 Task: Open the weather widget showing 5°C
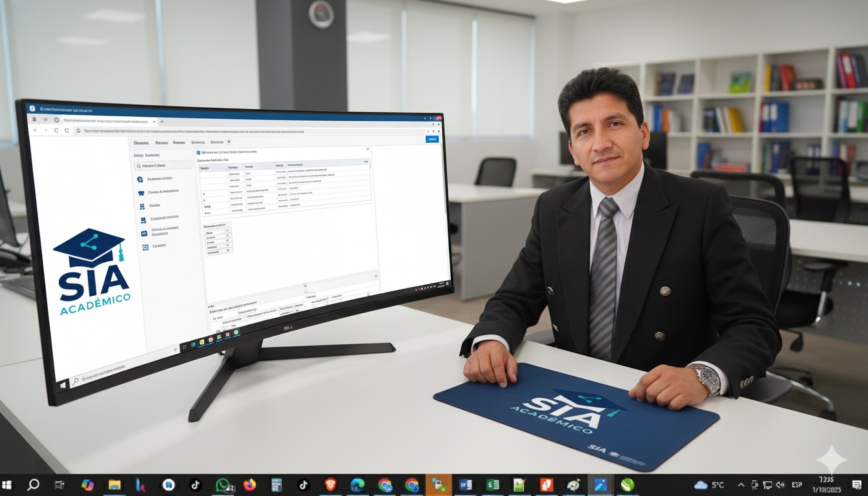709,484
